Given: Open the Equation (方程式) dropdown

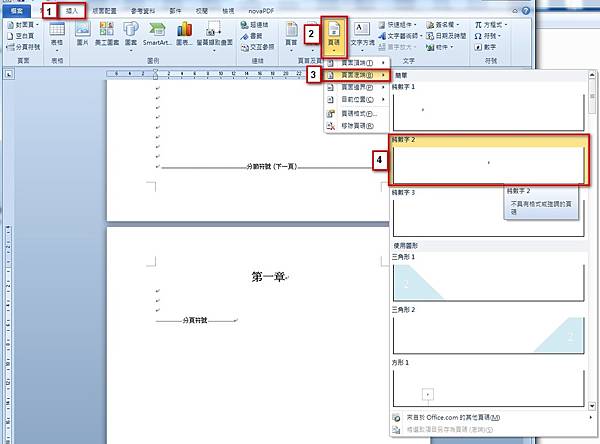Looking at the screenshot, I should (x=491, y=24).
